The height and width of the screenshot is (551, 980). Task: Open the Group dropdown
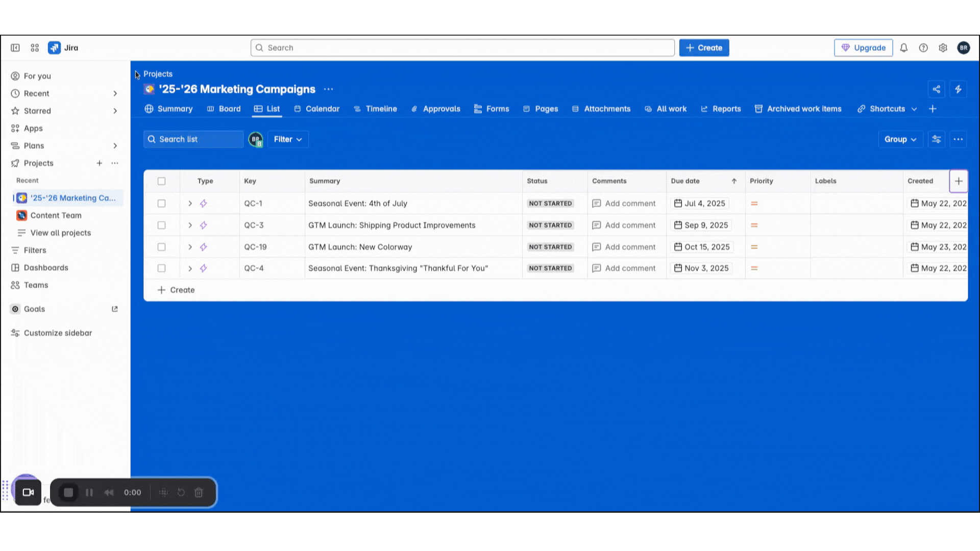900,139
